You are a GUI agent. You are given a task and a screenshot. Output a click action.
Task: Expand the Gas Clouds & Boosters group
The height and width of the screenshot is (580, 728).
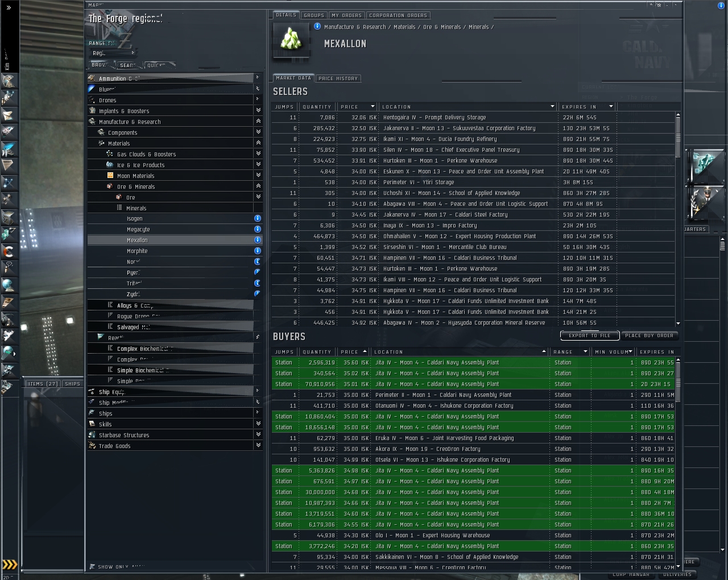click(258, 154)
